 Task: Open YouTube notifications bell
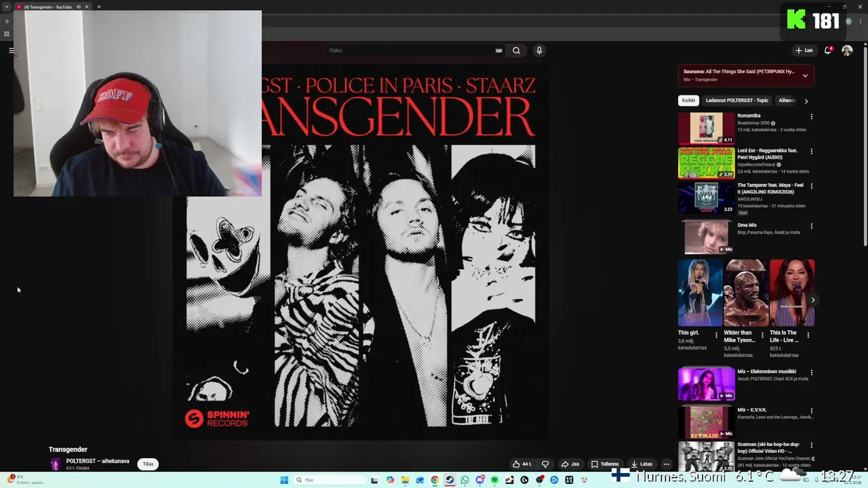click(828, 50)
